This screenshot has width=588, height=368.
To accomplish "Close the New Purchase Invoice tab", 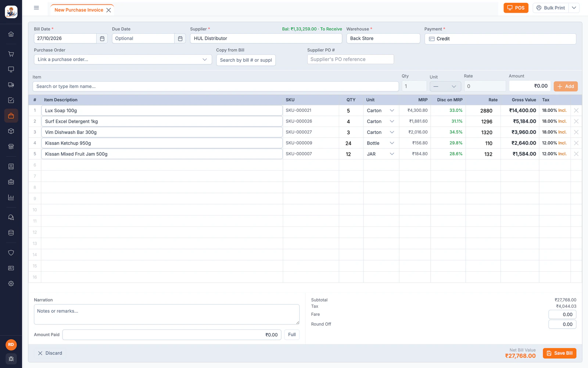I will tap(109, 10).
